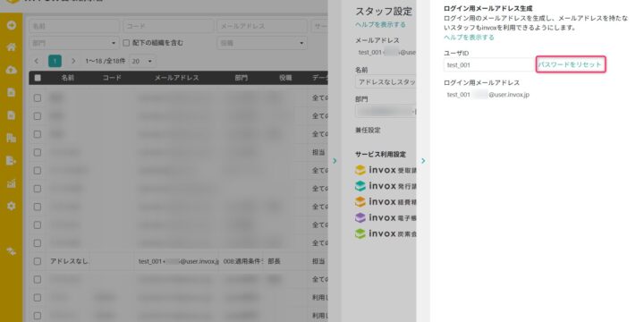Screen dimensions: 644x322
Task: Open ヘルプを表示する under ログイン用メールアドレス生成
Action: pyautogui.click(x=469, y=38)
